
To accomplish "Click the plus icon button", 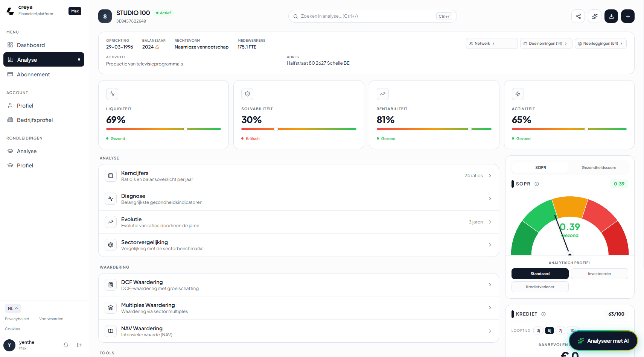I will pos(628,16).
